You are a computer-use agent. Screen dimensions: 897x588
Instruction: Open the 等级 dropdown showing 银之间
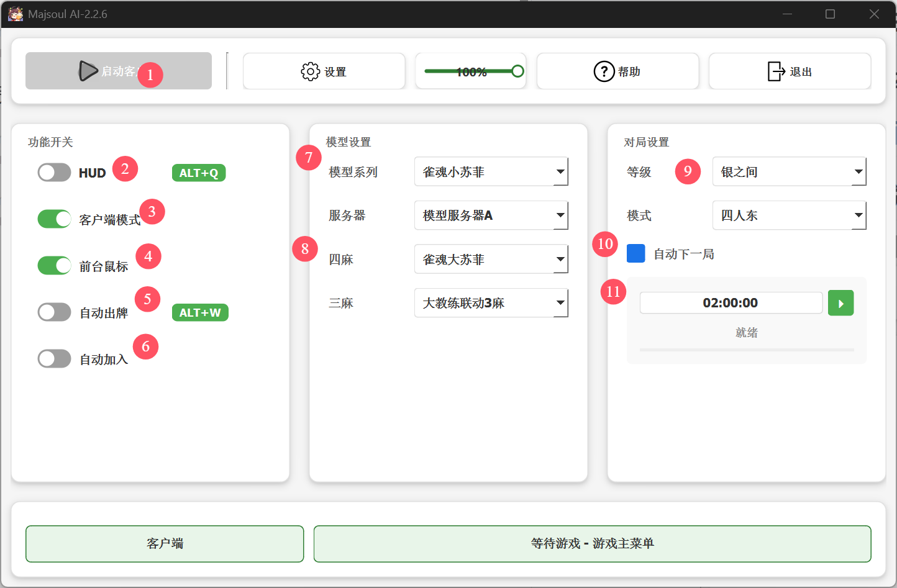(x=789, y=172)
